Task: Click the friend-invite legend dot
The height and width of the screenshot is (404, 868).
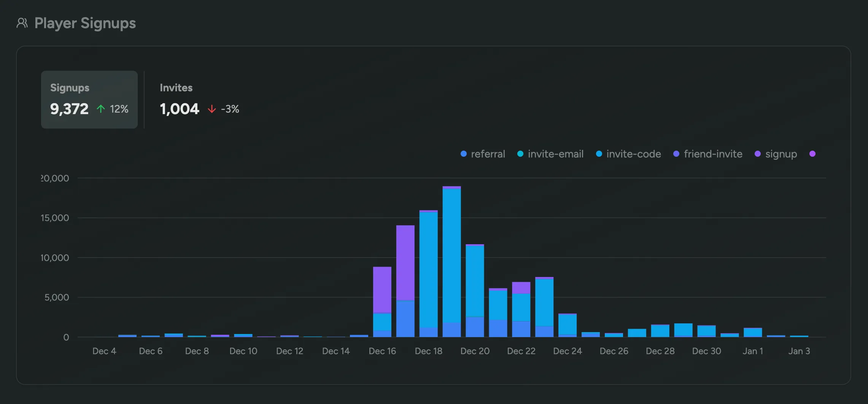Action: click(x=676, y=154)
